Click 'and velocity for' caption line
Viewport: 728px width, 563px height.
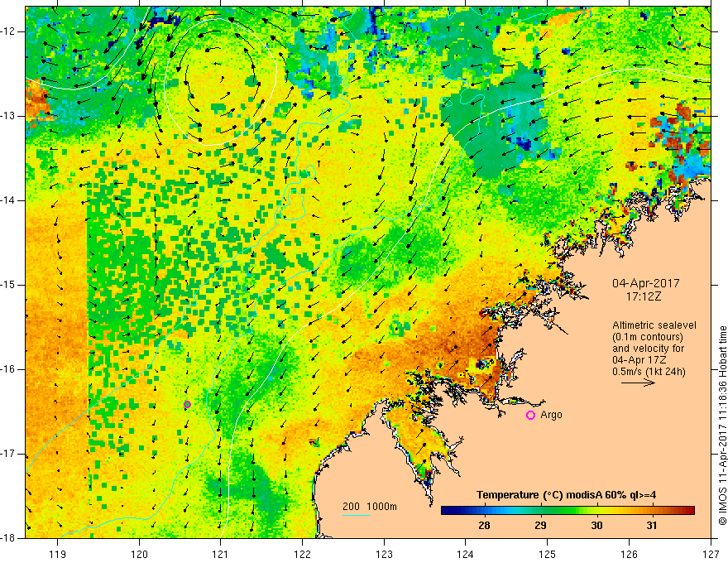pyautogui.click(x=648, y=349)
